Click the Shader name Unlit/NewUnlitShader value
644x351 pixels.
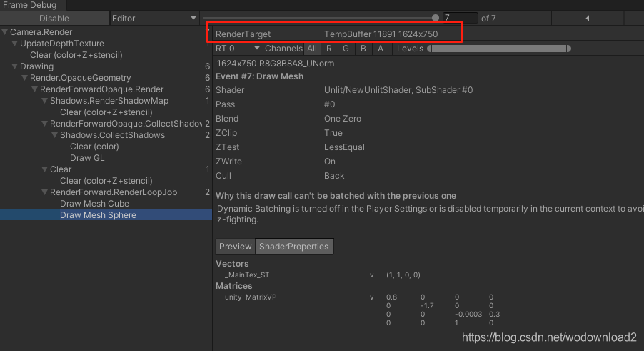point(398,90)
